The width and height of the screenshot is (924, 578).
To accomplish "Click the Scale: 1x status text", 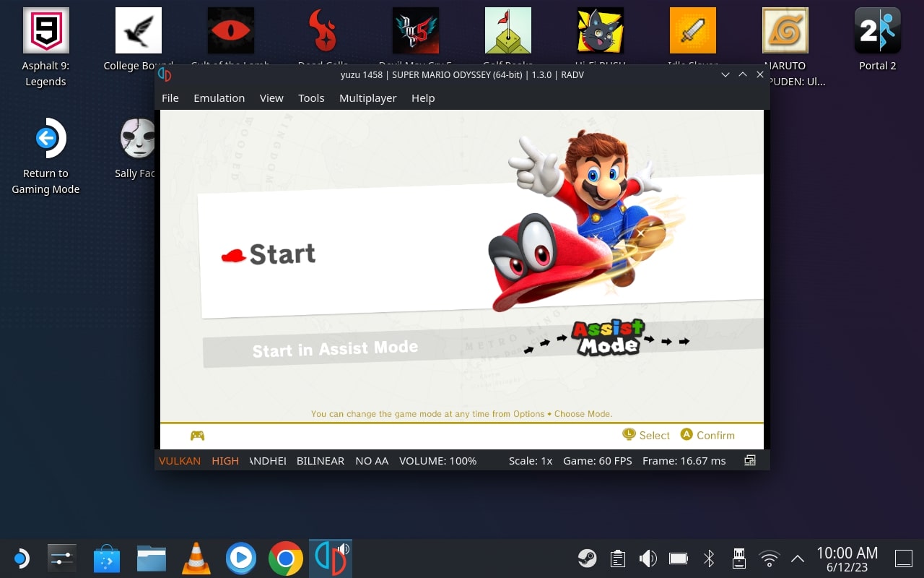I will pyautogui.click(x=531, y=461).
